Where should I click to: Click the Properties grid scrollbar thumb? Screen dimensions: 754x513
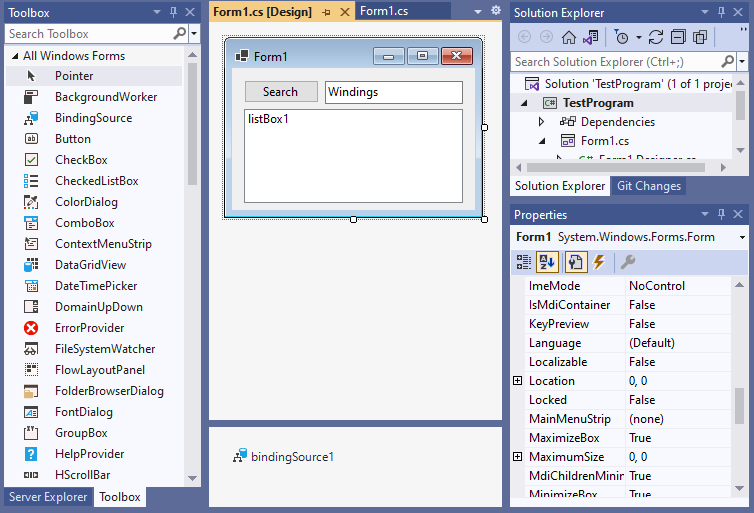click(x=740, y=406)
